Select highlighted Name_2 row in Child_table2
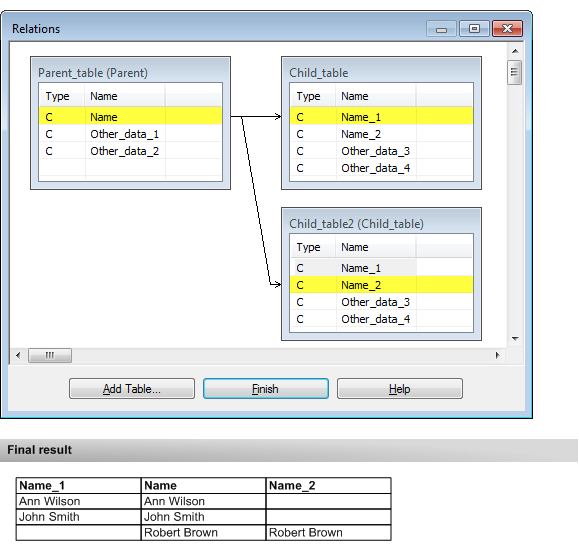This screenshot has height=551, width=579. [x=381, y=285]
